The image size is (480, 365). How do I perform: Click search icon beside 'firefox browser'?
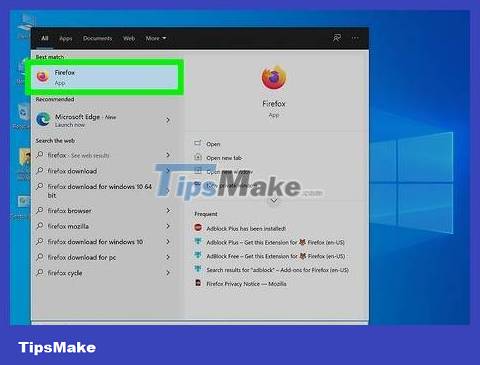40,210
